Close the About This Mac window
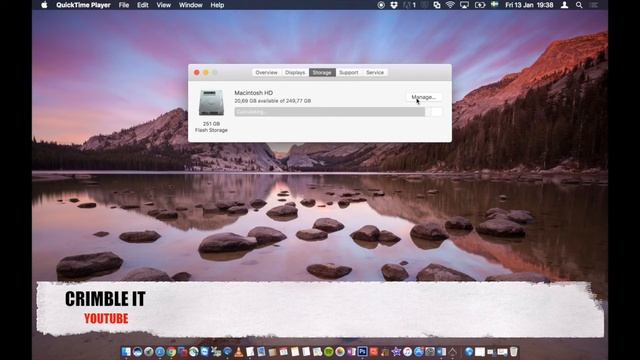The width and height of the screenshot is (640, 360). coord(197,72)
